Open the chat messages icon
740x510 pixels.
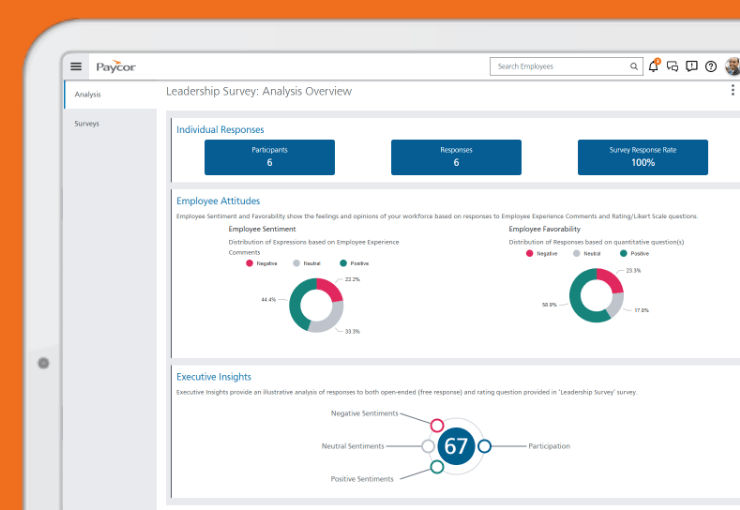click(x=673, y=67)
